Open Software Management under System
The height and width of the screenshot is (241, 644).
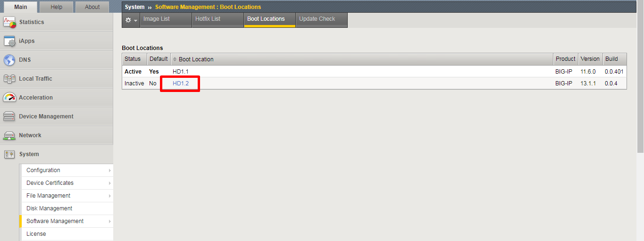click(x=67, y=221)
